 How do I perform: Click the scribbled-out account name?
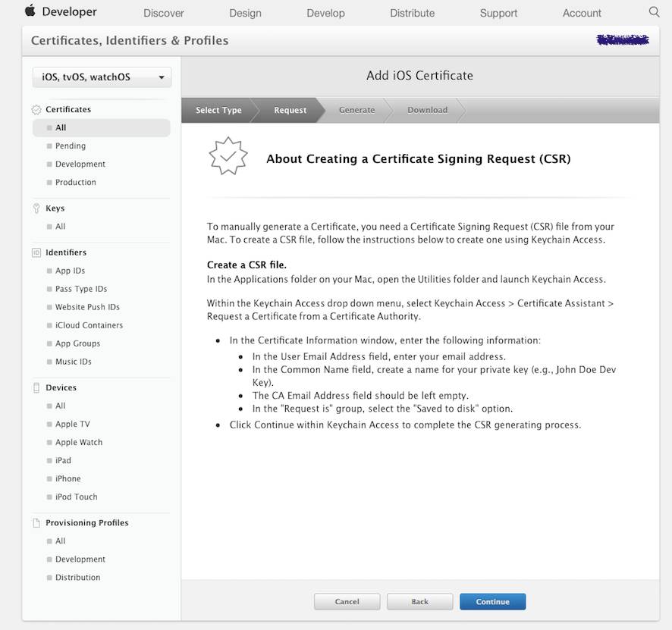pyautogui.click(x=623, y=40)
